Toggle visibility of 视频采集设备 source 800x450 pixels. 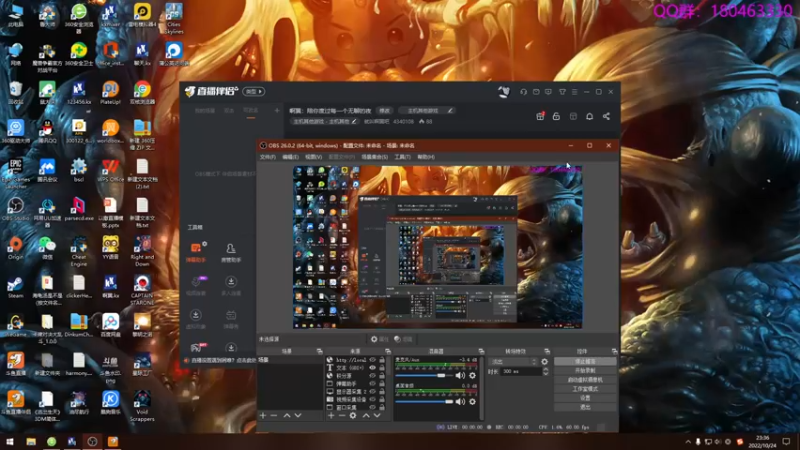(x=372, y=399)
